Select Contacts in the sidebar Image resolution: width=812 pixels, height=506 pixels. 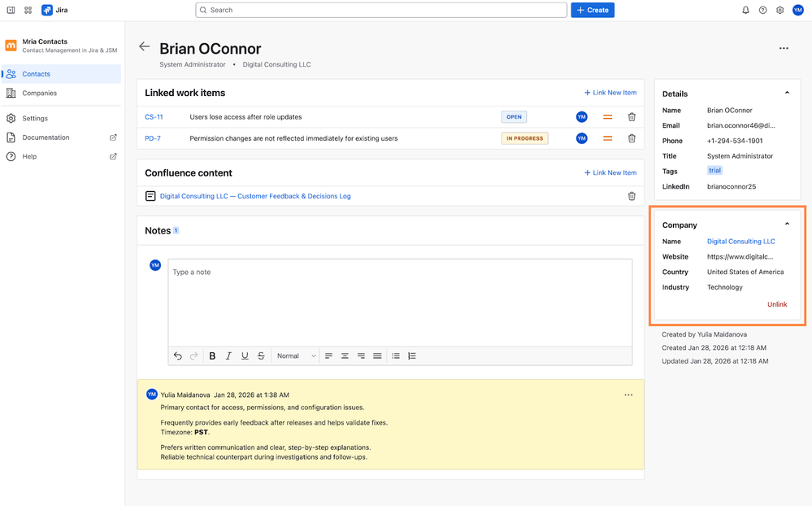(x=62, y=73)
